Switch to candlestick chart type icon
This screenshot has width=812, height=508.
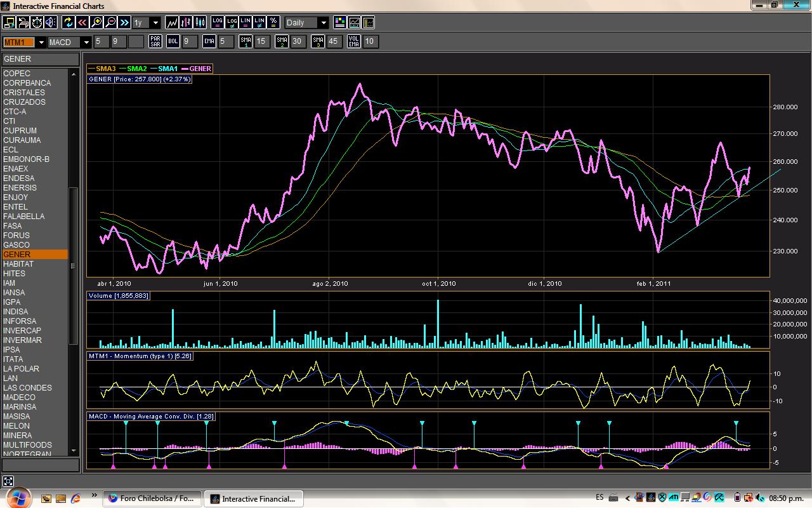coord(200,22)
